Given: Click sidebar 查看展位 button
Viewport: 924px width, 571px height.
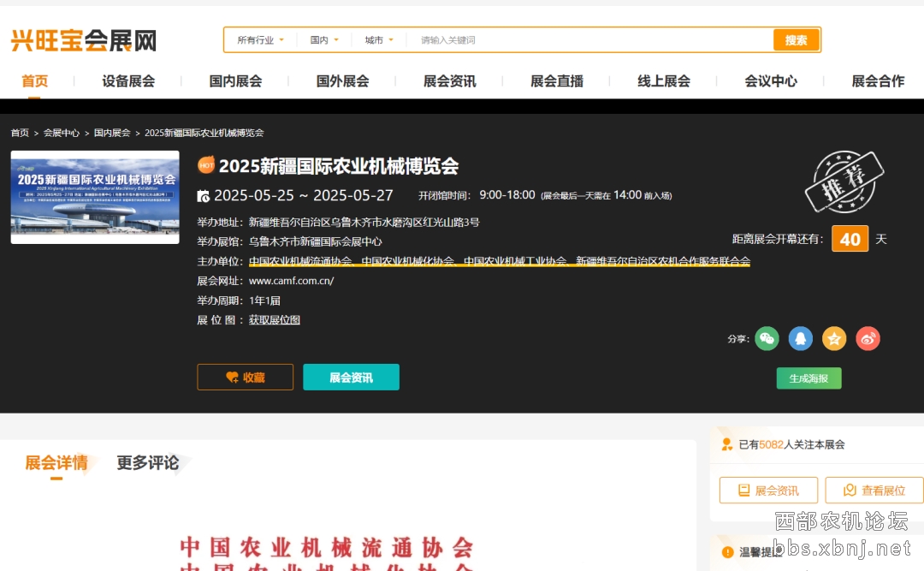Looking at the screenshot, I should 874,491.
